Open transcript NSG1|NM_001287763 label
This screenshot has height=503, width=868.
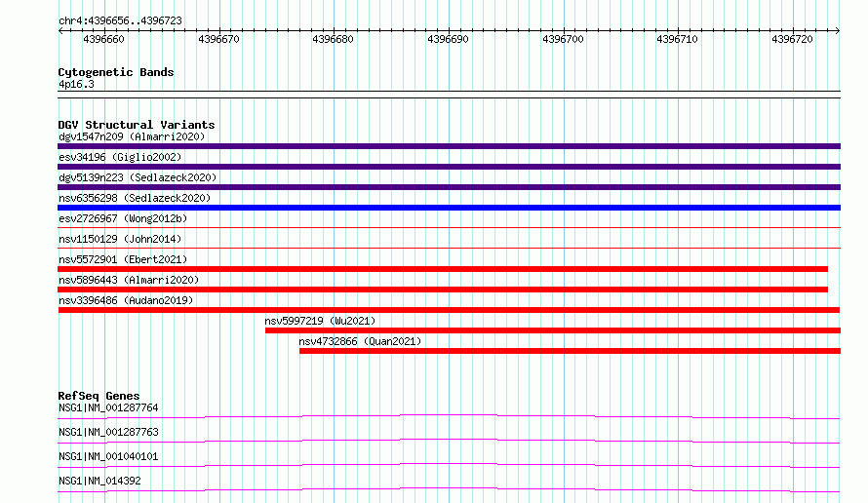click(108, 432)
